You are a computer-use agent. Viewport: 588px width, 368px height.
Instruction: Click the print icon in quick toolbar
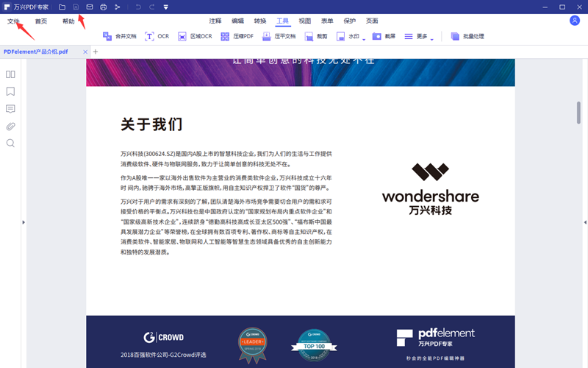click(x=103, y=7)
